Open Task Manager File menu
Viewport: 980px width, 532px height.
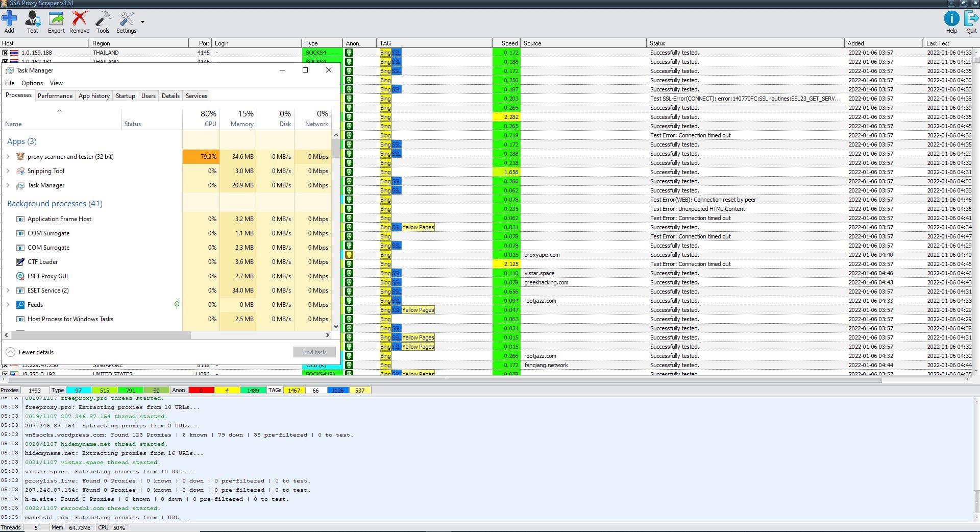point(10,83)
